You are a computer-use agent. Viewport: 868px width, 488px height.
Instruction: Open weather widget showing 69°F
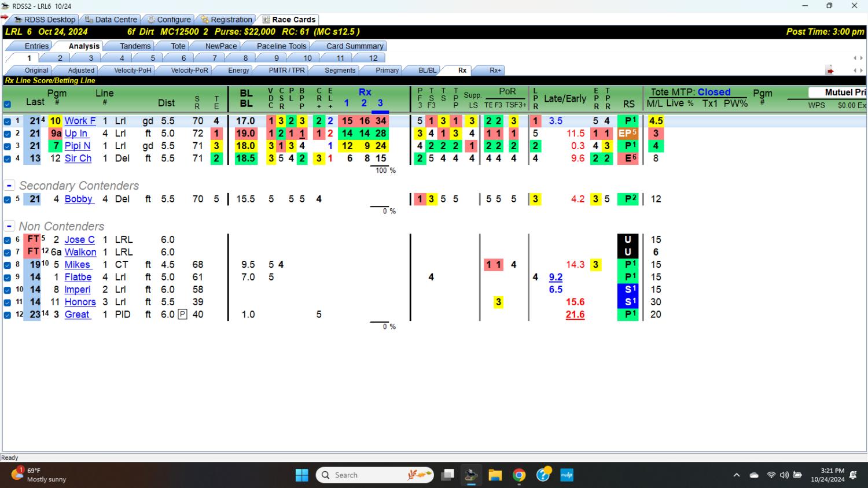(x=38, y=475)
